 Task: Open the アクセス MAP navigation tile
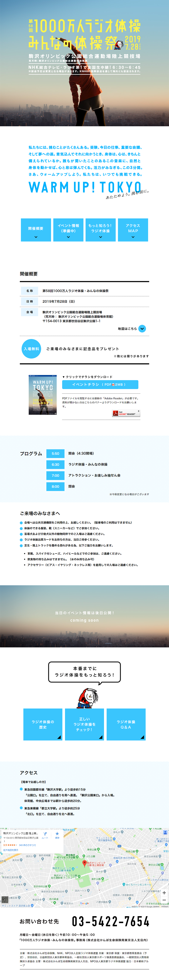133,230
